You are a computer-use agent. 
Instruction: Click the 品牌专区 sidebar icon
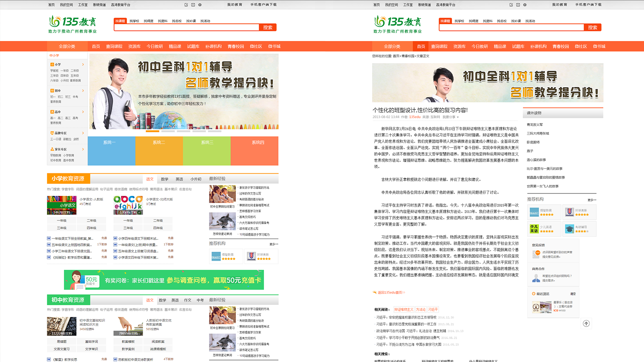(x=52, y=133)
